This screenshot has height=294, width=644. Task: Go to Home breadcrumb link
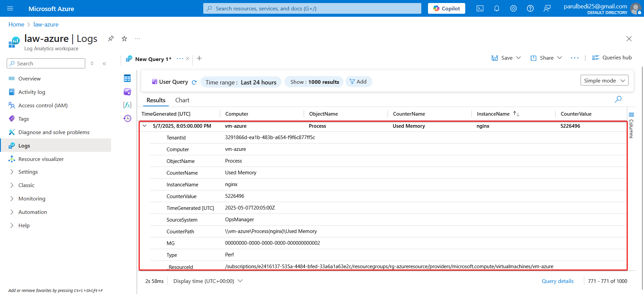tap(16, 24)
